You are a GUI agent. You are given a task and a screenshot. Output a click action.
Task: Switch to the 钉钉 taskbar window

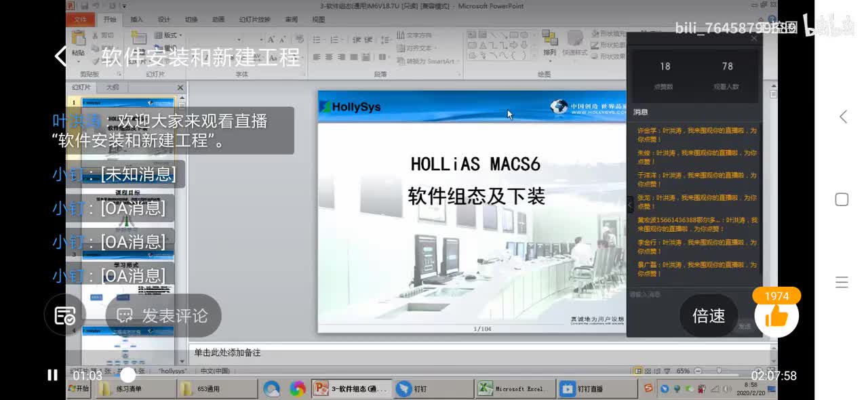[x=433, y=389]
